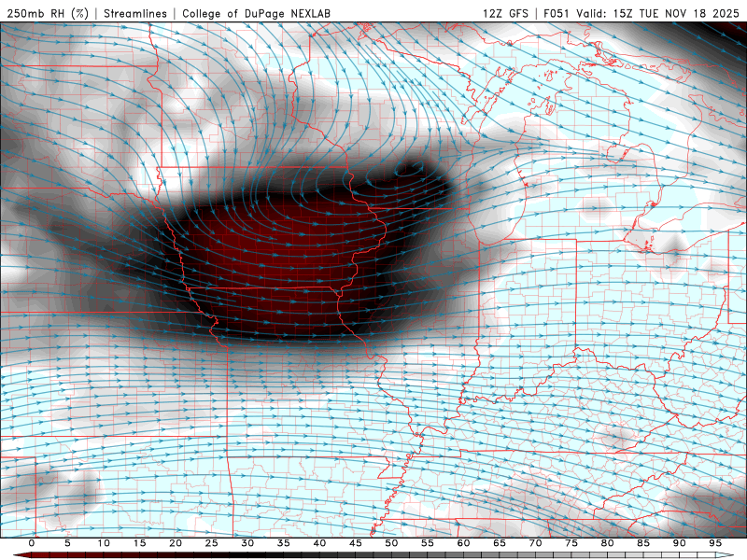Viewport: 747px width, 560px height.
Task: Click the '95' tick label on colorbar
Action: [x=715, y=543]
